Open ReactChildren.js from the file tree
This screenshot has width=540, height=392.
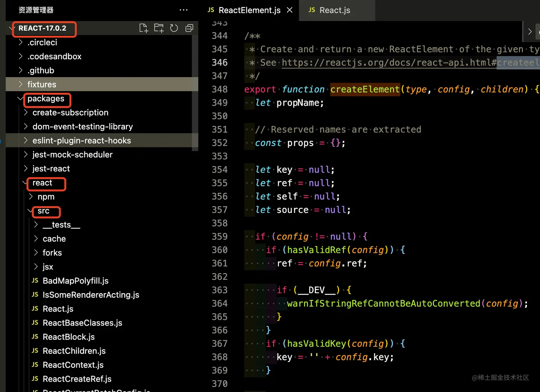(x=74, y=351)
